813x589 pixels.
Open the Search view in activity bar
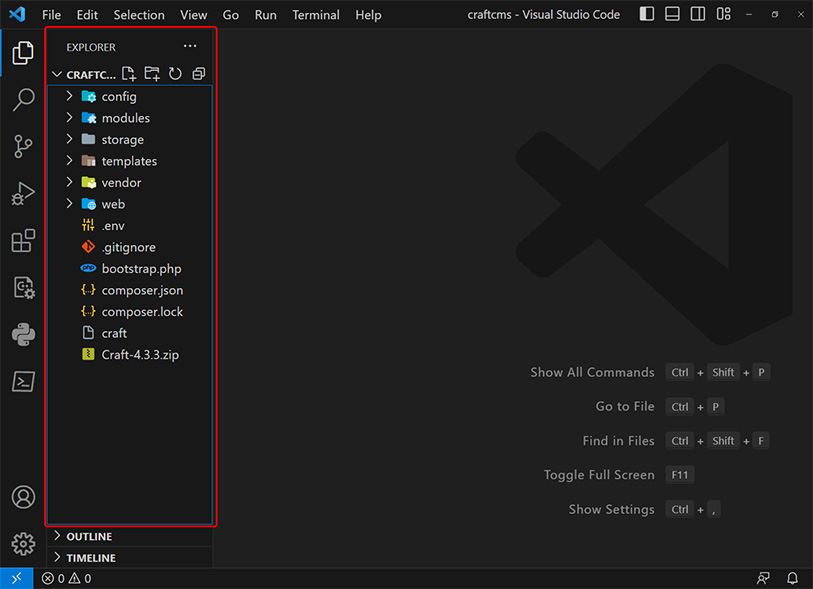pos(23,100)
